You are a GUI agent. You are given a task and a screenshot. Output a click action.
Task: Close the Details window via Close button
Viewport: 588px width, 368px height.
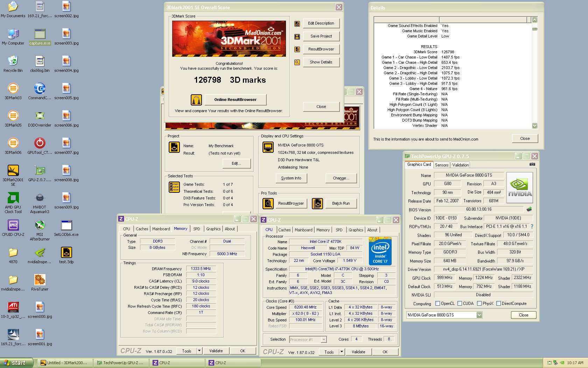click(525, 138)
